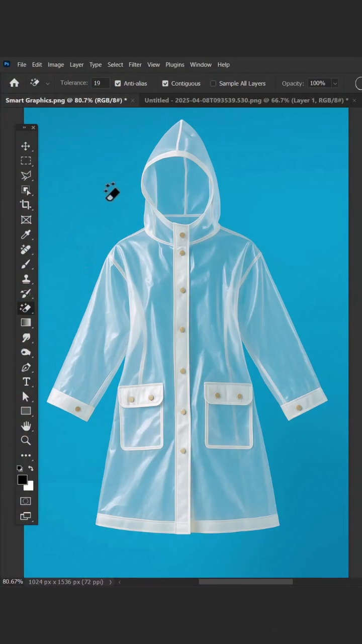Reset default foreground and background colors
This screenshot has width=362, height=644.
[x=20, y=468]
